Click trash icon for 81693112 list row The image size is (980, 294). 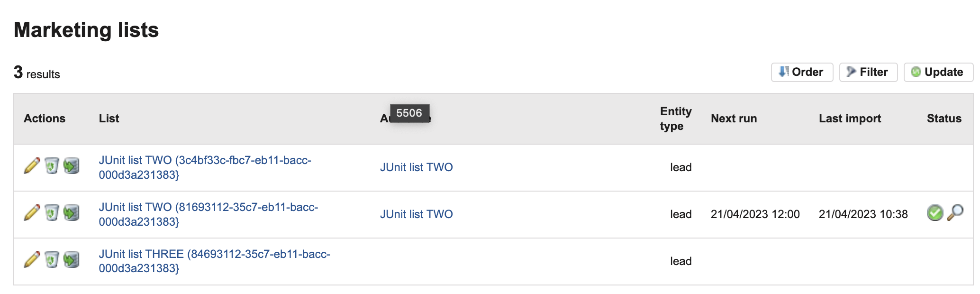[x=52, y=213]
